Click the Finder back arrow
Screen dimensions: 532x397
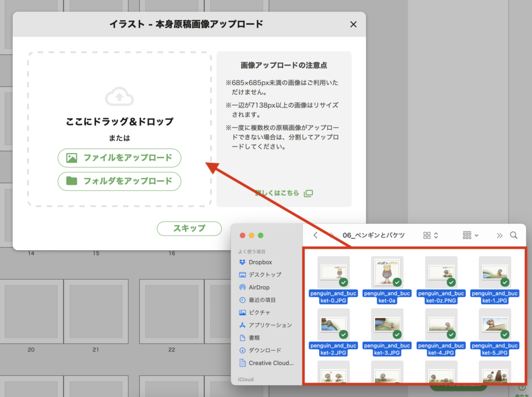(x=315, y=235)
